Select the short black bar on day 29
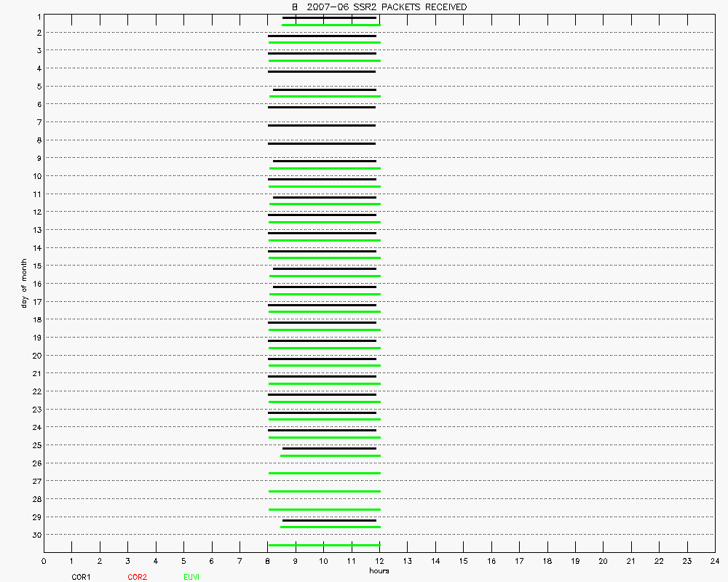Screen dimensions: 728x582 click(x=329, y=520)
